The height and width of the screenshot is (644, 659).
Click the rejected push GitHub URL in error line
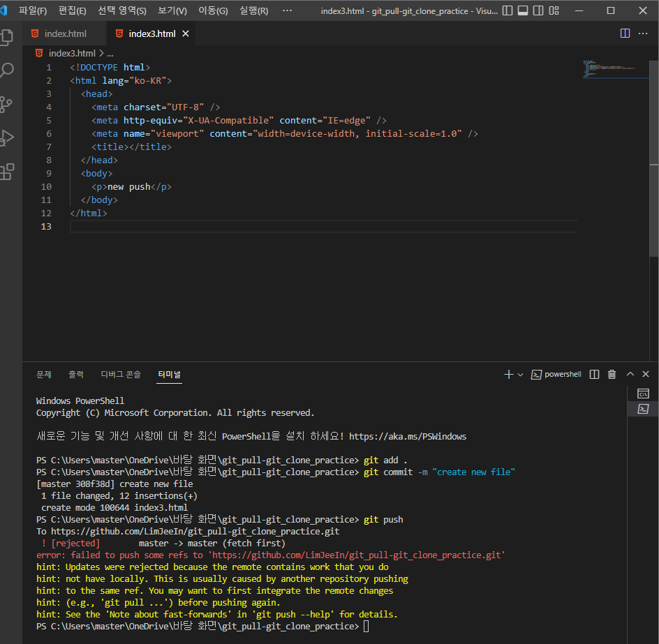point(357,555)
